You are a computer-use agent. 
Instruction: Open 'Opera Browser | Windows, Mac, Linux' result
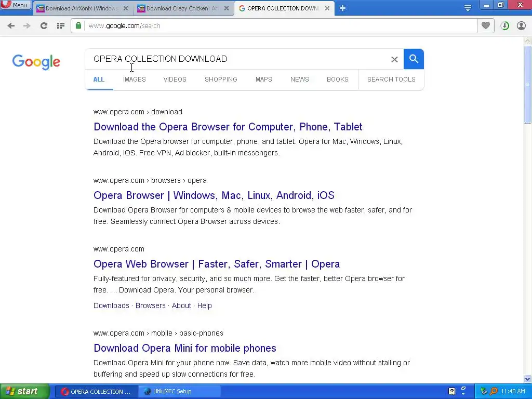point(214,195)
